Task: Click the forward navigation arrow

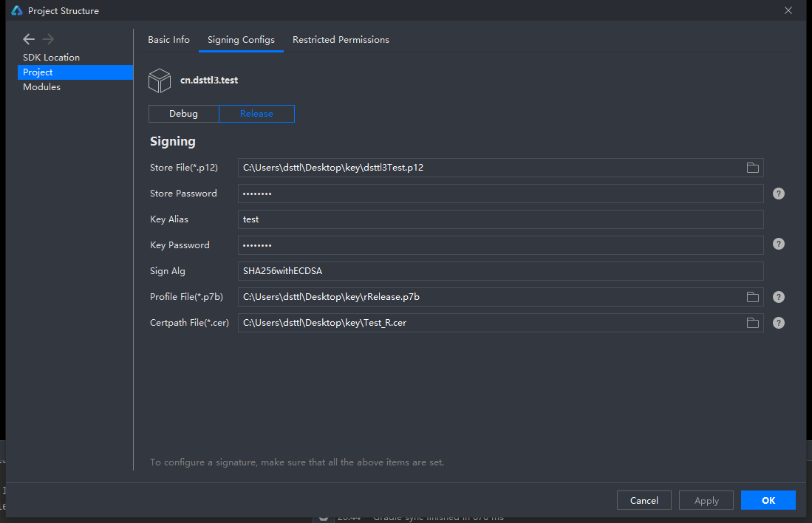Action: [48, 39]
